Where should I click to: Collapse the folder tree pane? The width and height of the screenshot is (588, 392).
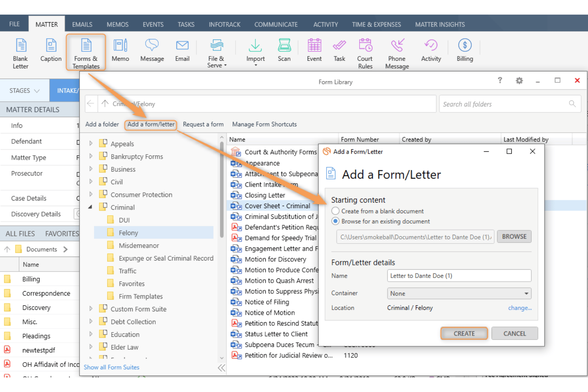click(221, 368)
